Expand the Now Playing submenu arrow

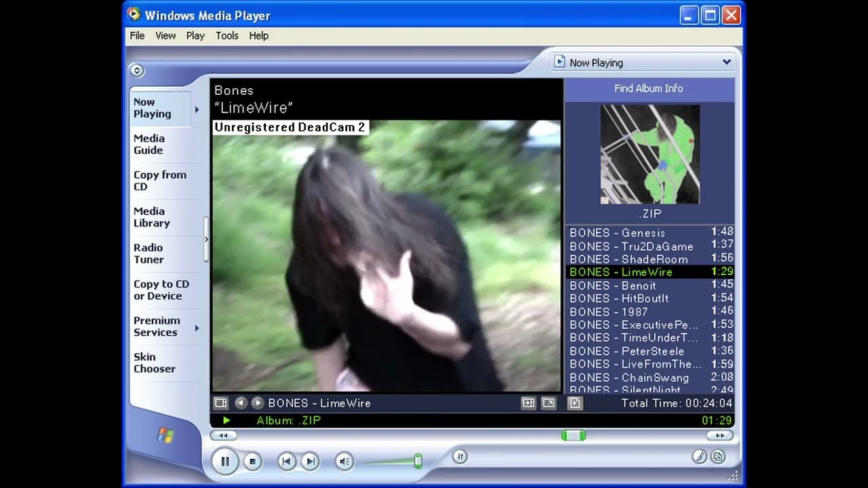click(x=197, y=109)
